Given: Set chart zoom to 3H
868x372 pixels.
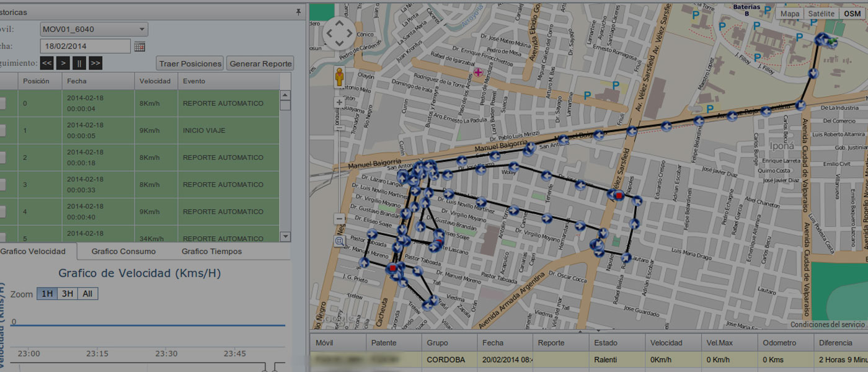Looking at the screenshot, I should tap(67, 294).
